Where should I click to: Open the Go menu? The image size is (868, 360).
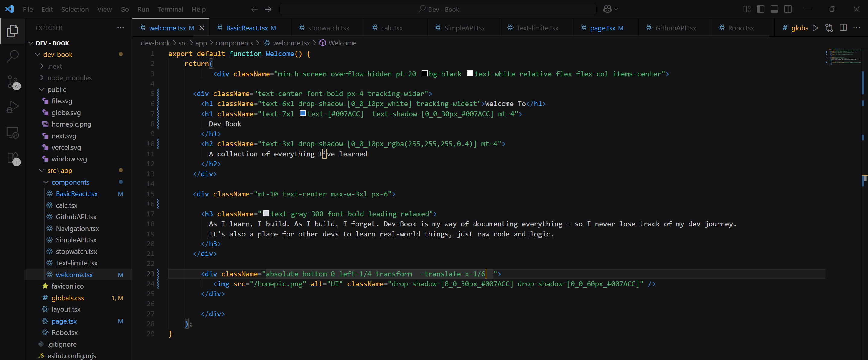(125, 9)
